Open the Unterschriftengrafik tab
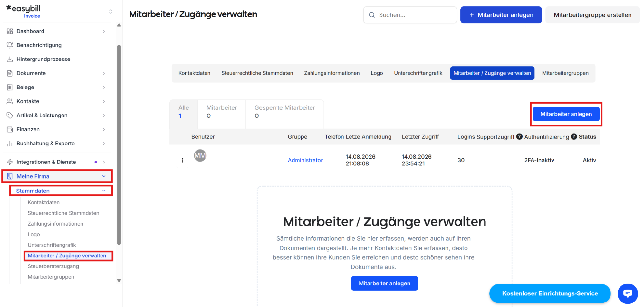644x307 pixels. click(418, 73)
